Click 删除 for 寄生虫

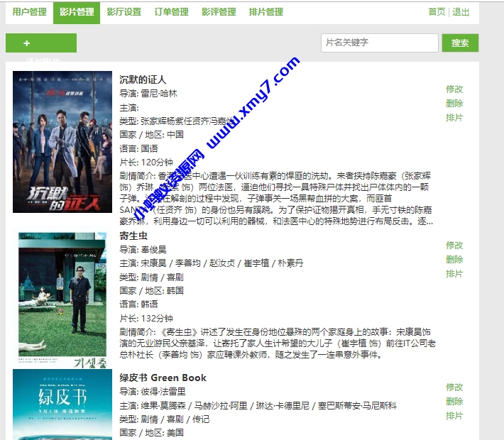coord(454,259)
